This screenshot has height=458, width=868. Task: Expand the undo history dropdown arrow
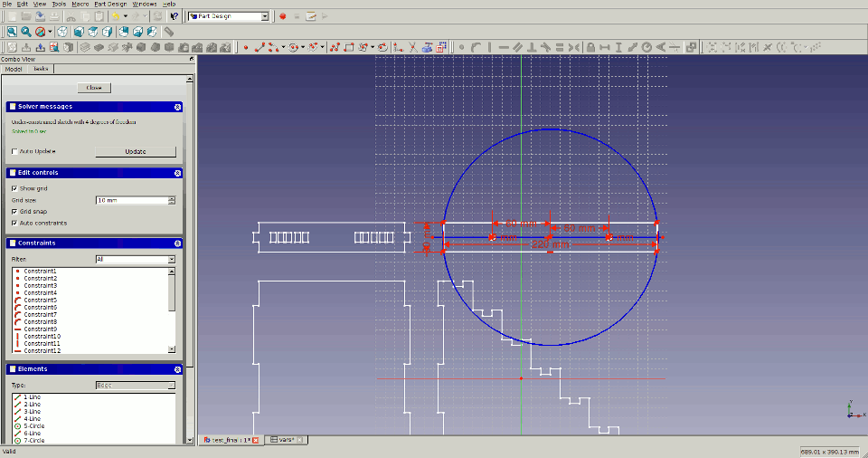pyautogui.click(x=125, y=16)
